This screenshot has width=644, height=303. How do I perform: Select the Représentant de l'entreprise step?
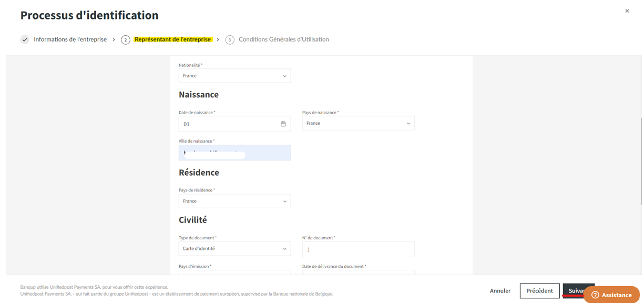(x=173, y=39)
